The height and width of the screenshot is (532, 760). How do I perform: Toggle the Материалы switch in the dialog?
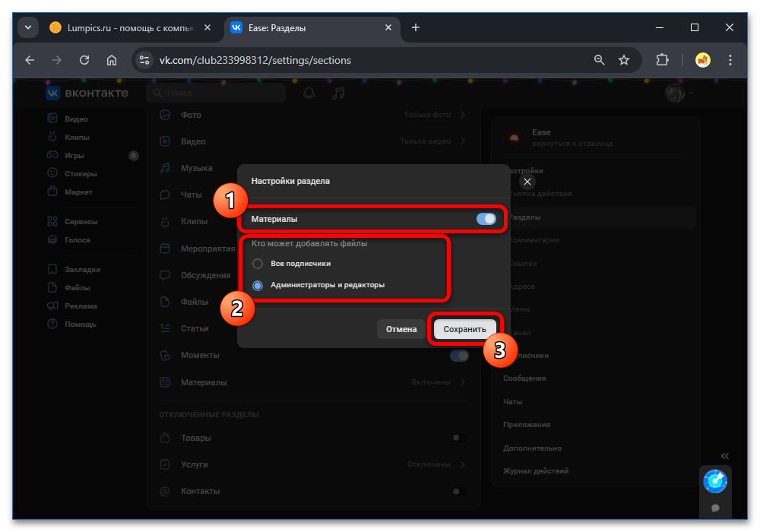[x=486, y=219]
